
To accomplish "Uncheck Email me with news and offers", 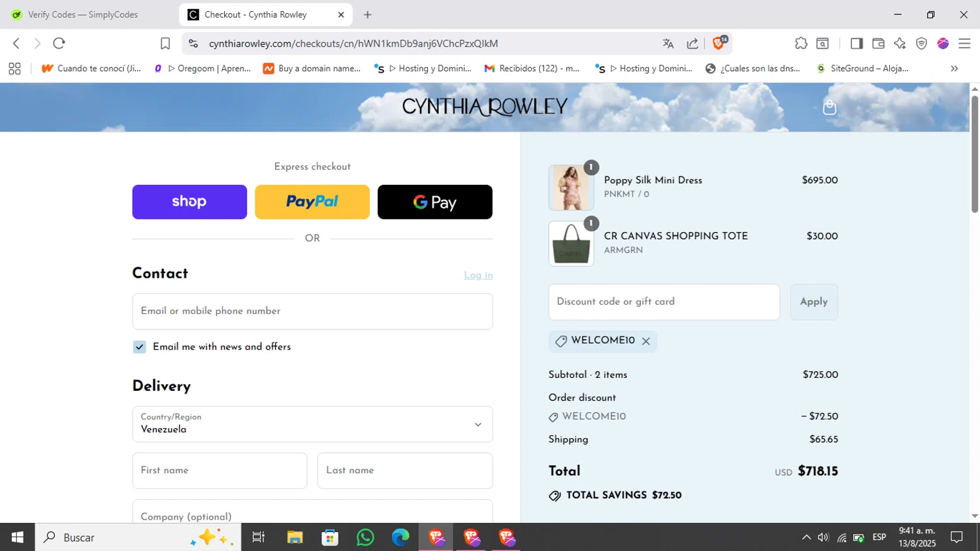I will pyautogui.click(x=139, y=347).
